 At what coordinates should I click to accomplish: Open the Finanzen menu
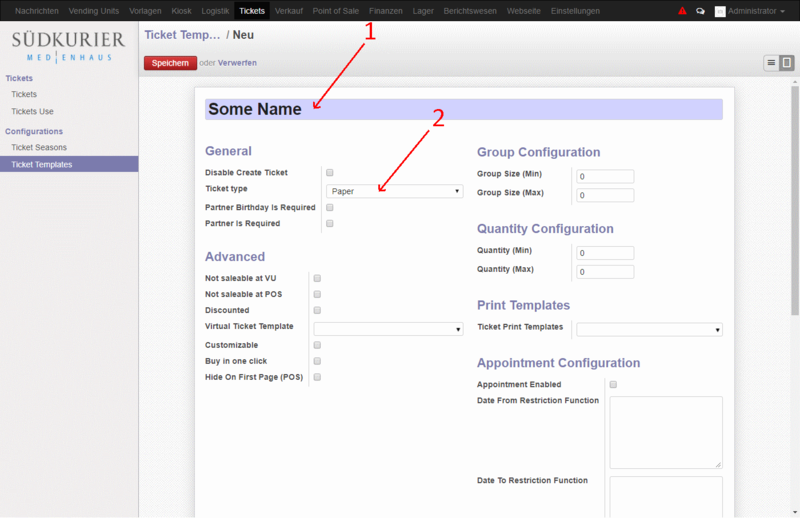tap(385, 11)
